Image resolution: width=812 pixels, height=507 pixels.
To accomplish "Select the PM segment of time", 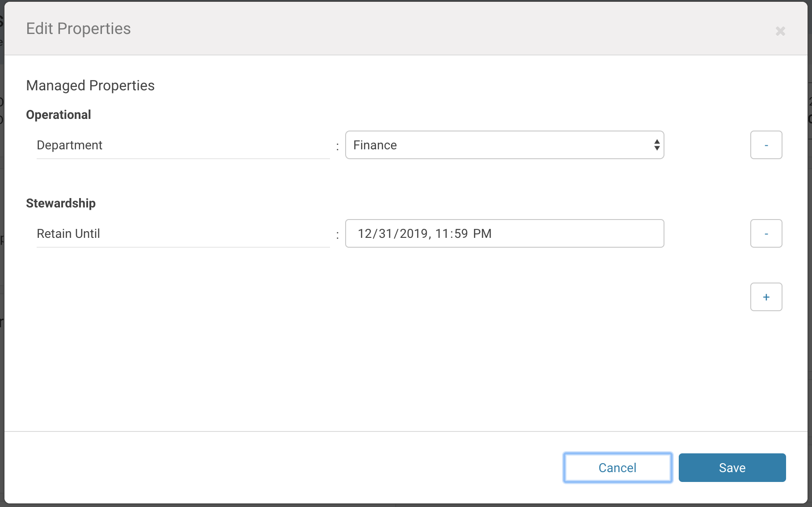I will (482, 234).
